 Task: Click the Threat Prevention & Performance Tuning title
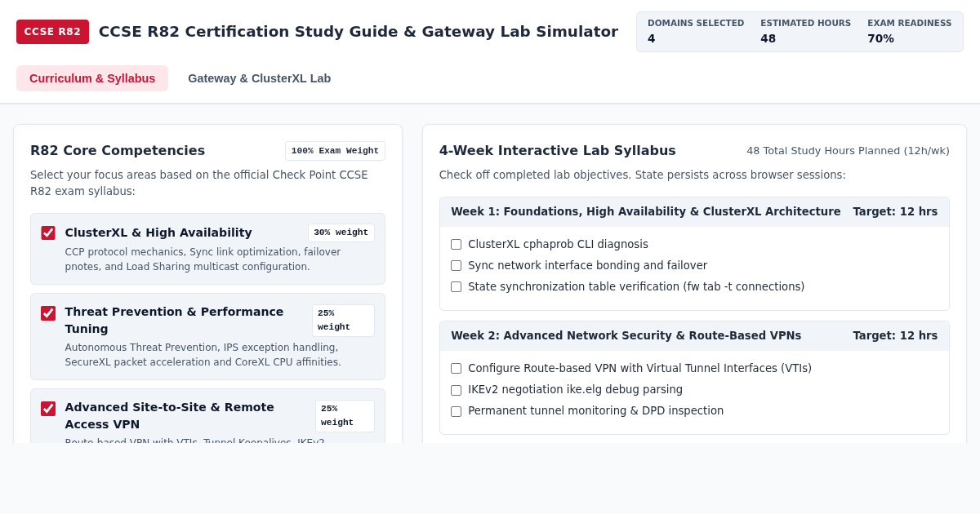174,320
